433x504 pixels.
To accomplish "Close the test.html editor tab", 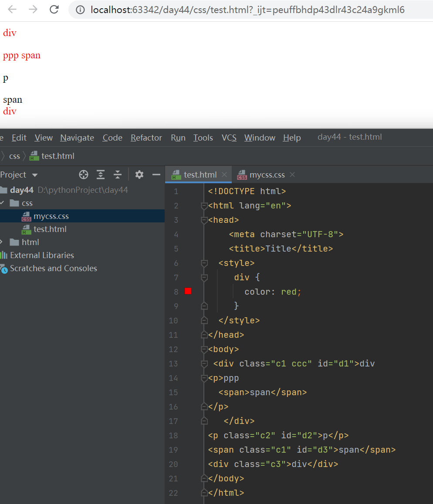I will pyautogui.click(x=224, y=175).
